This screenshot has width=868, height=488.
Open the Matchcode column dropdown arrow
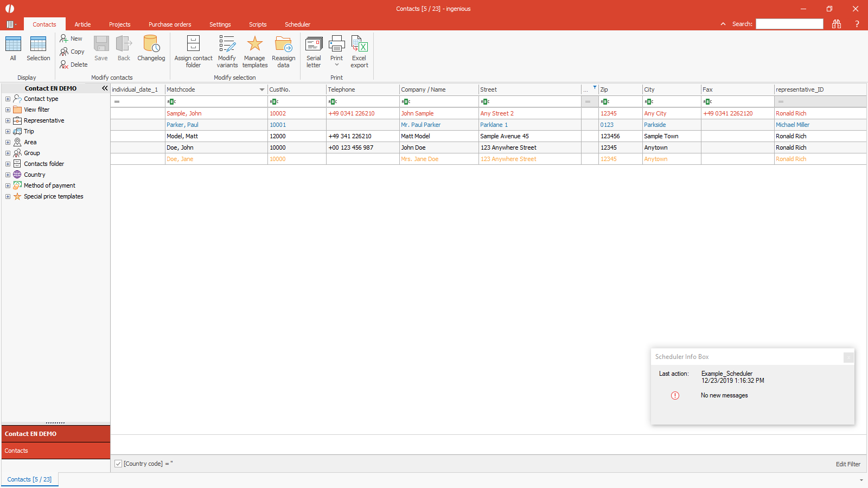[x=262, y=89]
